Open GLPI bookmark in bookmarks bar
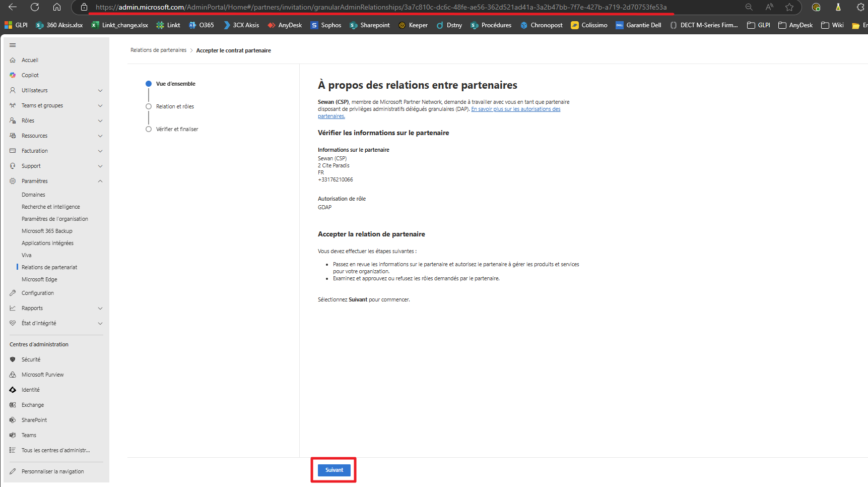Viewport: 868px width, 487px height. (16, 25)
